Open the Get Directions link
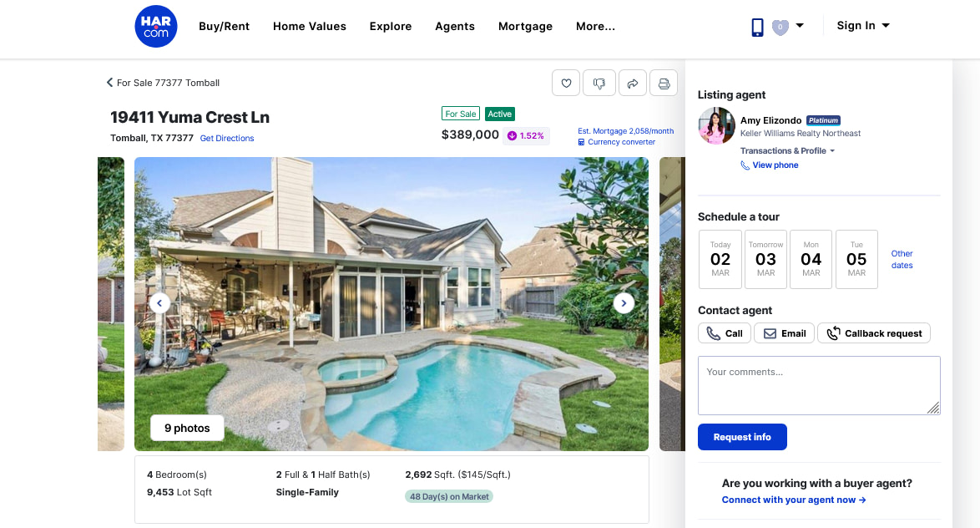The width and height of the screenshot is (980, 528). click(x=227, y=138)
